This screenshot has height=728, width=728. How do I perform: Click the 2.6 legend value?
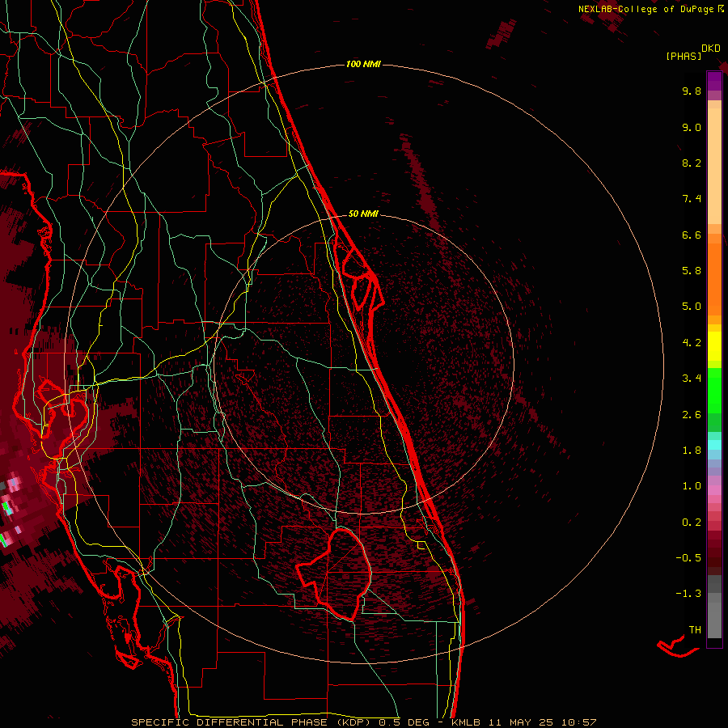tap(692, 415)
